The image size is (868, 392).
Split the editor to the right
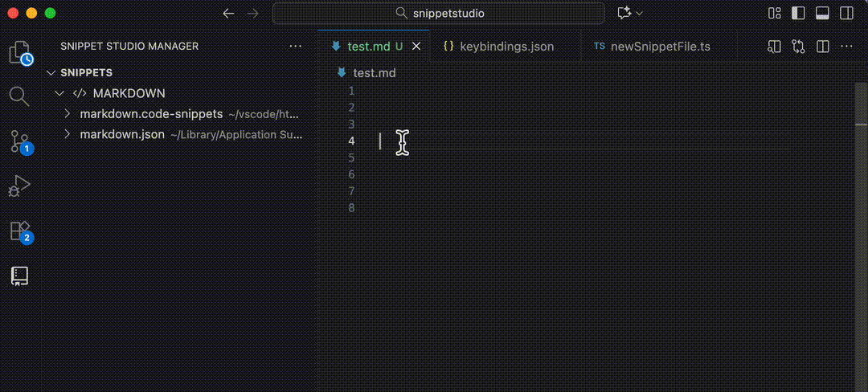822,47
